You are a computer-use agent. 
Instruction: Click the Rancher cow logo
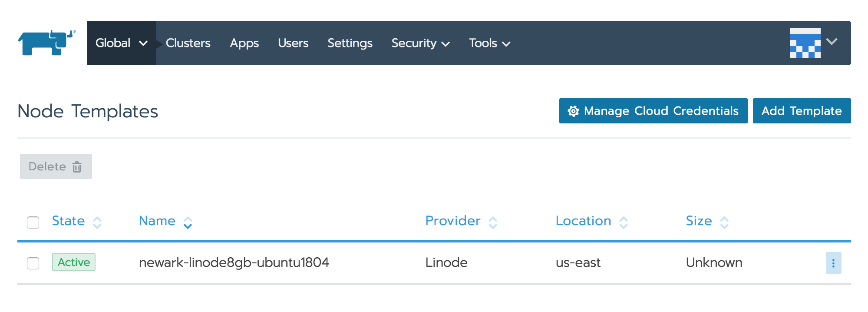tap(46, 43)
